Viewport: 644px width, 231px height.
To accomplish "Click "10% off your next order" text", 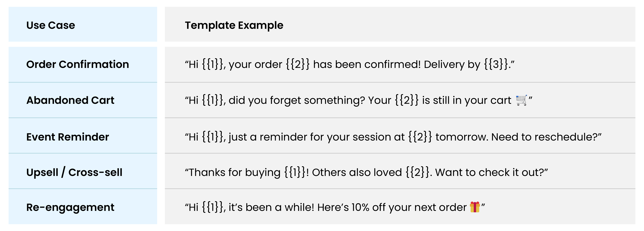I will 409,207.
